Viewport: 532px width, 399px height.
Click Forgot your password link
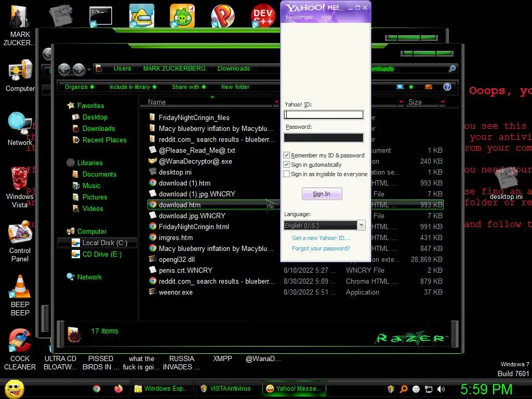pyautogui.click(x=321, y=248)
